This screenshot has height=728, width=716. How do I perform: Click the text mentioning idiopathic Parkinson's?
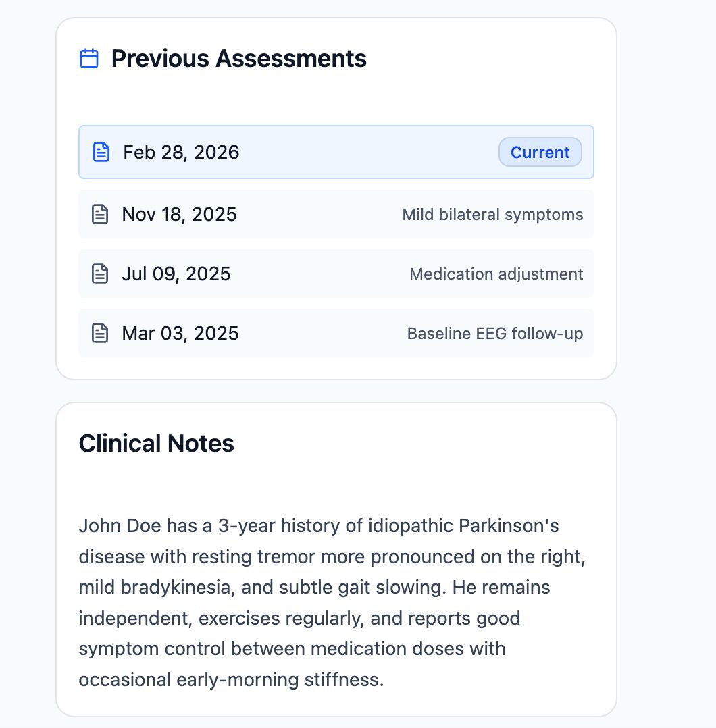(x=463, y=526)
